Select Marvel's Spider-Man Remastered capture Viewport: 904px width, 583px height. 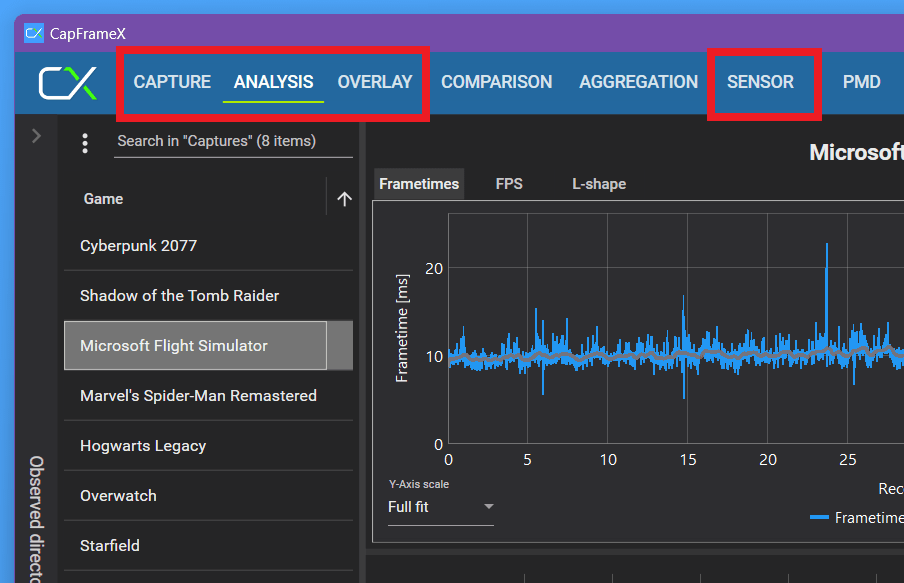208,396
